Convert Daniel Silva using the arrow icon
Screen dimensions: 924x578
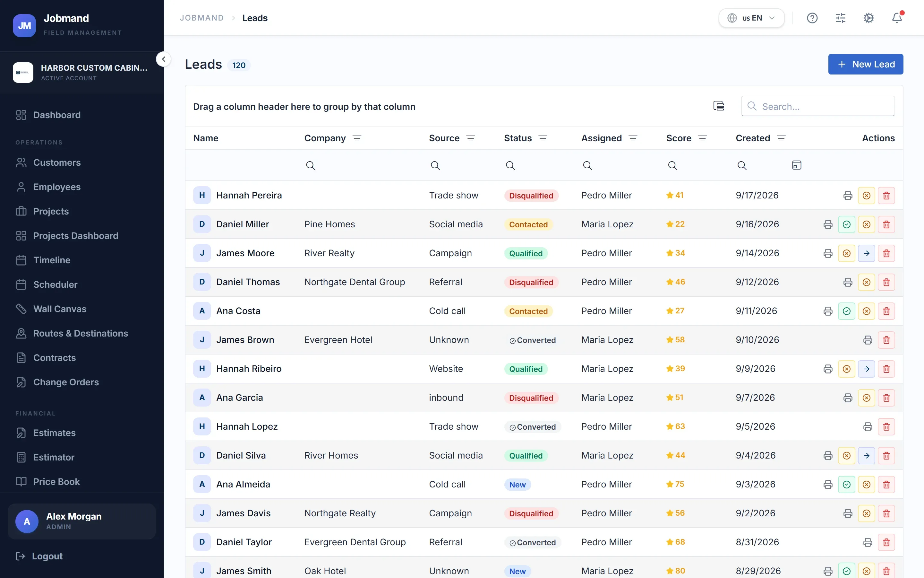pyautogui.click(x=866, y=456)
